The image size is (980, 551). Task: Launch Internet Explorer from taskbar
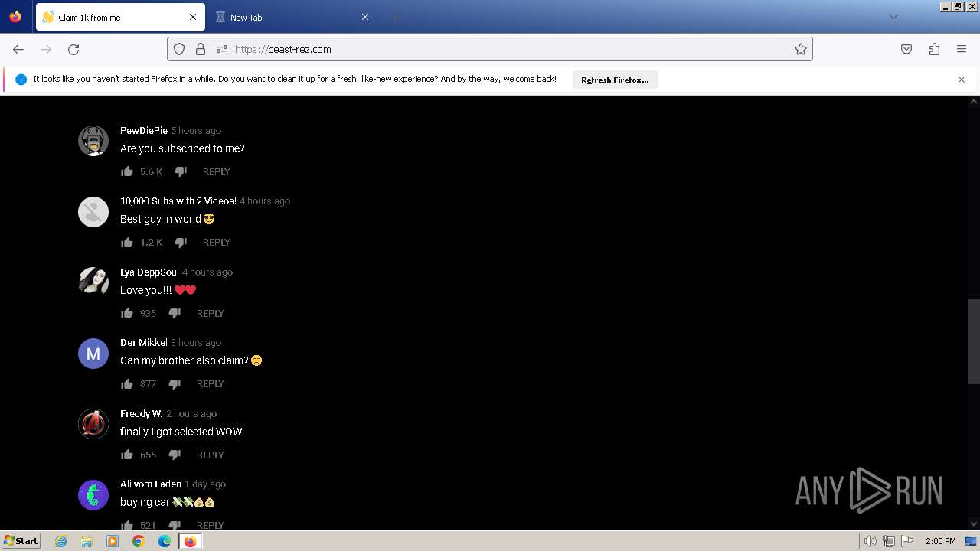(x=61, y=541)
